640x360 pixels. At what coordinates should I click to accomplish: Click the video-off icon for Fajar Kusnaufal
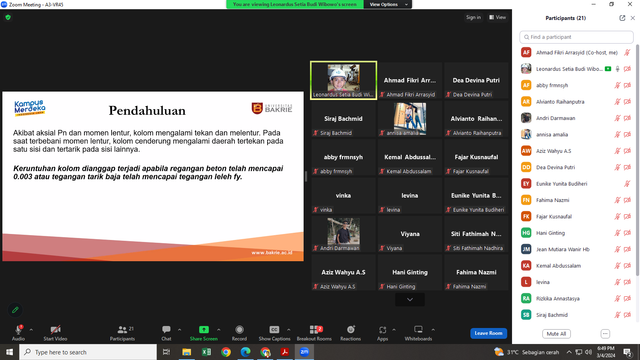[627, 216]
